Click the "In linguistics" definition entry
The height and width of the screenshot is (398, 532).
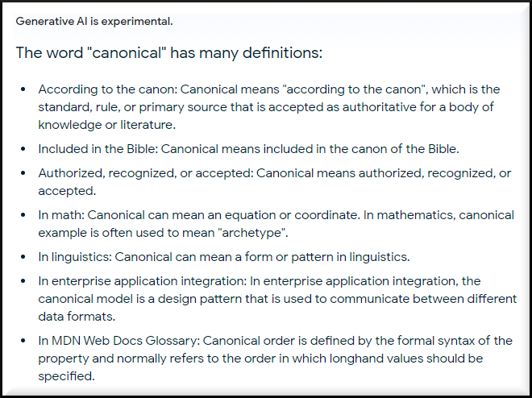click(75, 257)
